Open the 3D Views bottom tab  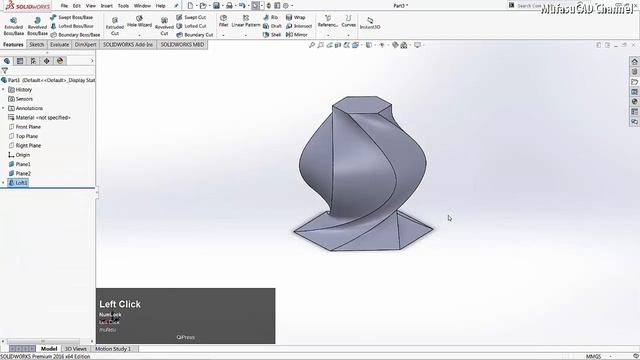(76, 349)
